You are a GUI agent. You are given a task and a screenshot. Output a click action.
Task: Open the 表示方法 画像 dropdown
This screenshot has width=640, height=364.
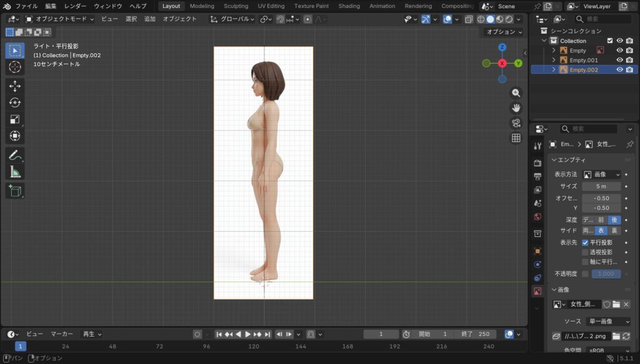pyautogui.click(x=602, y=175)
